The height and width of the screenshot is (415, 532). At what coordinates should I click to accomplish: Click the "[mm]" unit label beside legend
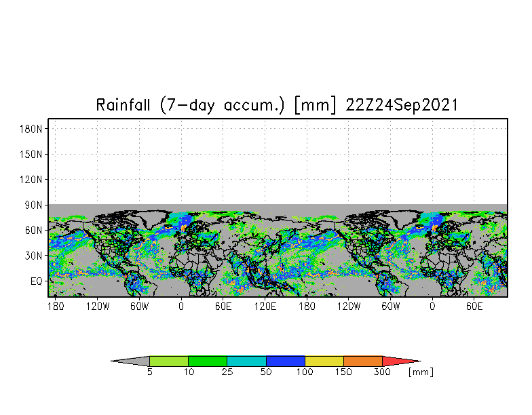tap(421, 372)
